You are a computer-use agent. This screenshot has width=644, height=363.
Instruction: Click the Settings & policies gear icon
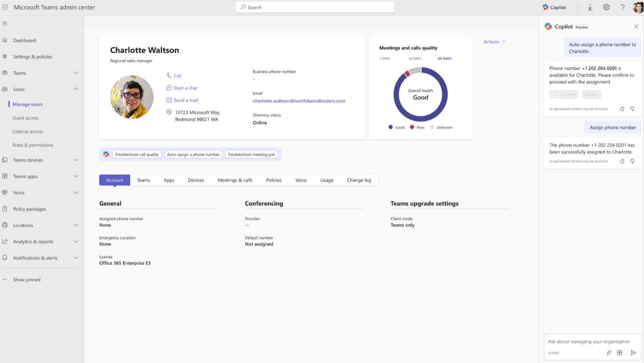5,57
